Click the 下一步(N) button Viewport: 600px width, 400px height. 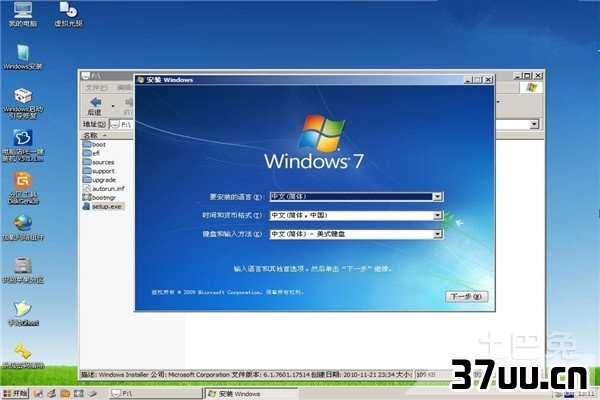click(x=466, y=296)
